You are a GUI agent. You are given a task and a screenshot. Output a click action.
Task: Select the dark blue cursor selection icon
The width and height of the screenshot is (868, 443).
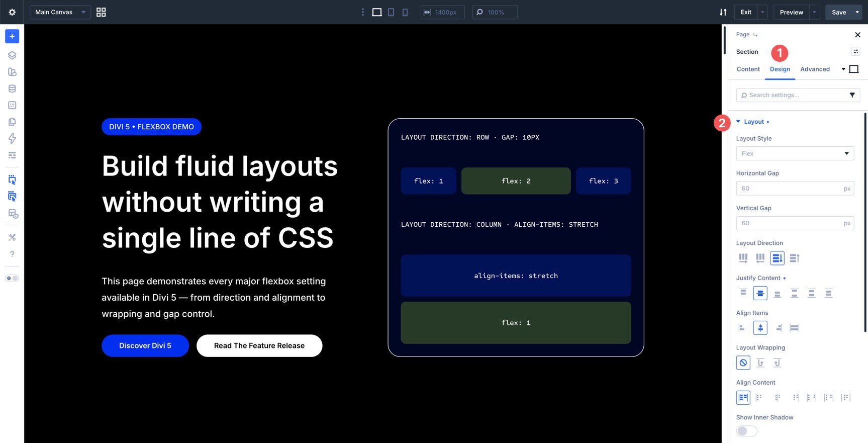(x=12, y=196)
